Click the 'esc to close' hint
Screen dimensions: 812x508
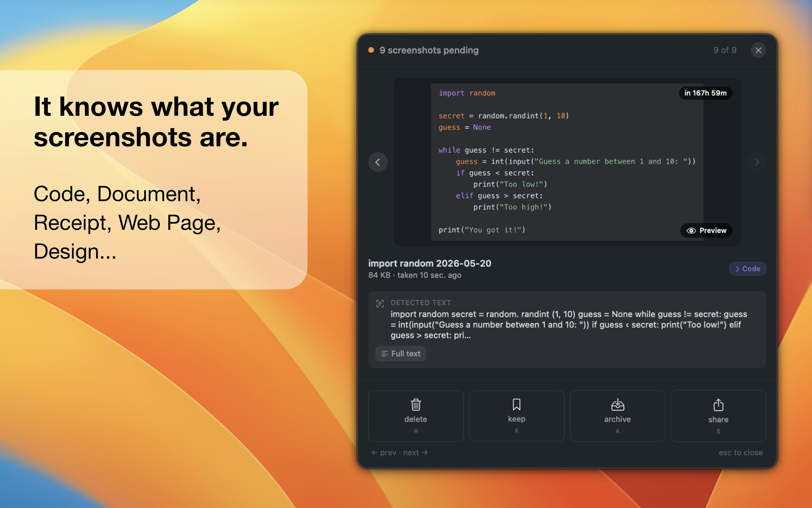click(741, 453)
